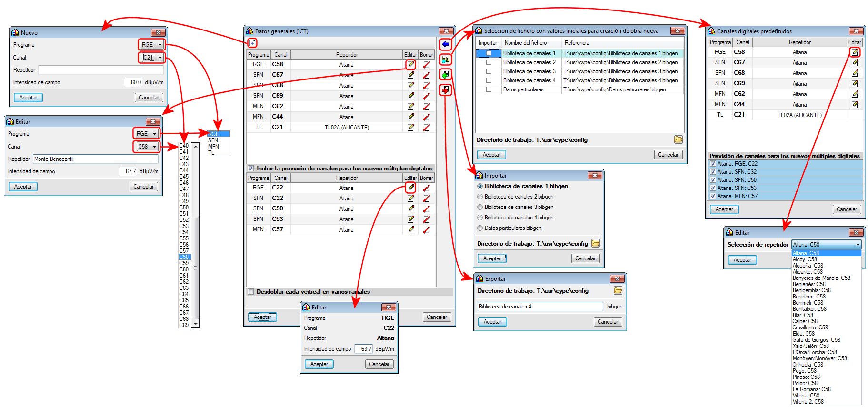Image resolution: width=868 pixels, height=407 pixels.
Task: Click Aceptar in the Importar dialog
Action: [492, 258]
